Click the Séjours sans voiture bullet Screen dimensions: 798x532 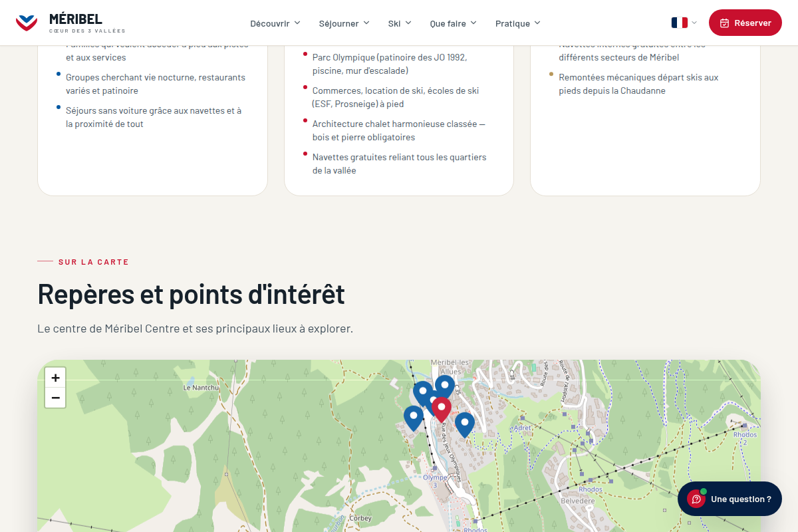[x=154, y=117]
